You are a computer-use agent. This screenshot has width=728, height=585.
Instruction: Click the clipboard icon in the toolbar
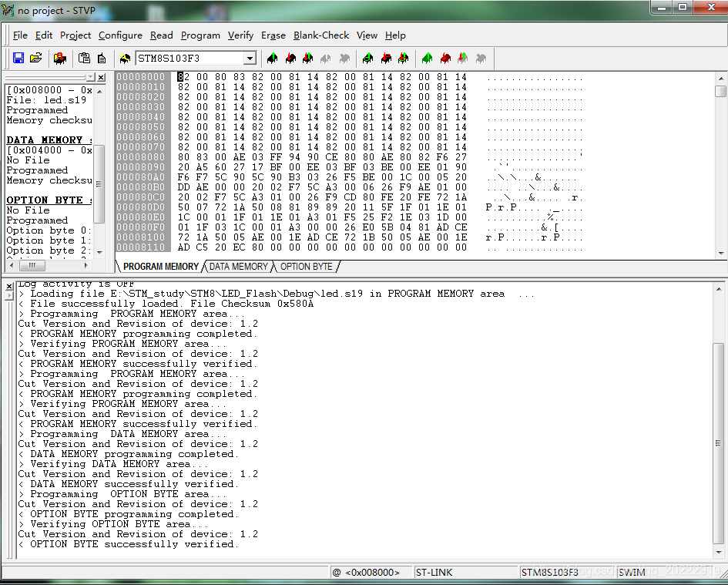point(84,58)
